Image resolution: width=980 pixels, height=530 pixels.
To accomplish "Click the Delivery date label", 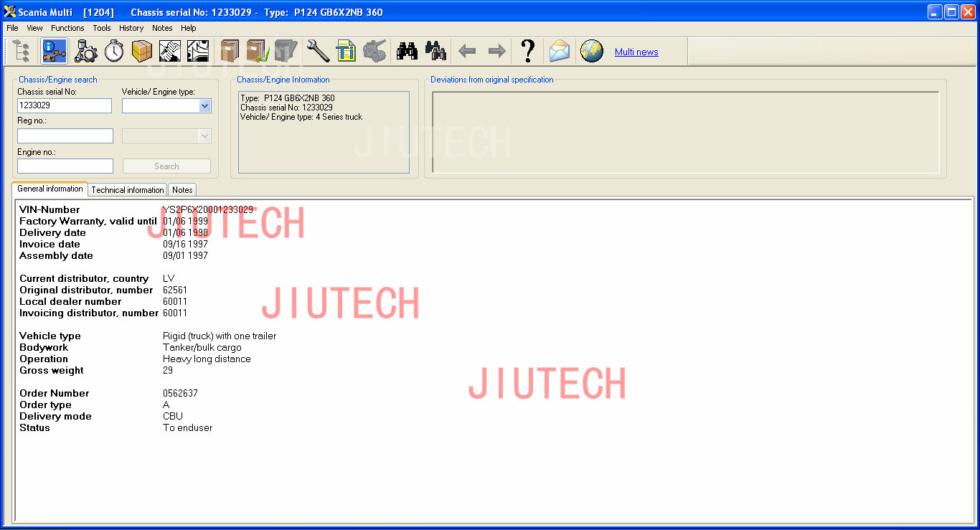I will [52, 232].
